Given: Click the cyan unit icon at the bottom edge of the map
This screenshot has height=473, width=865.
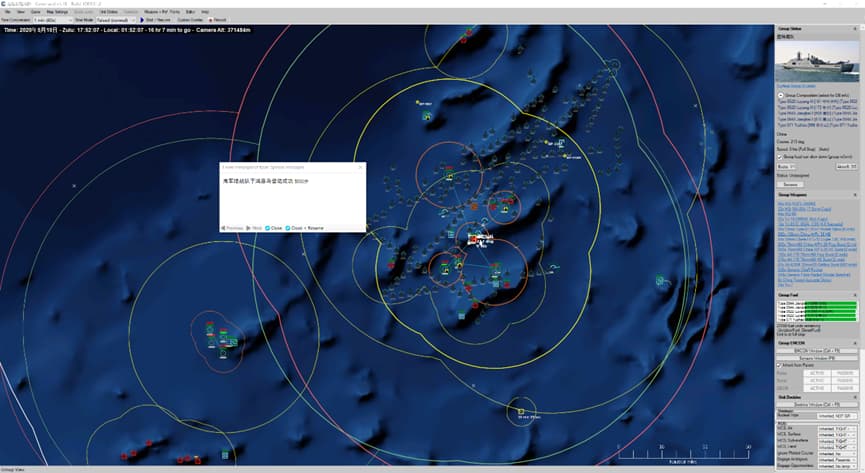Looking at the screenshot, I should pos(225,455).
